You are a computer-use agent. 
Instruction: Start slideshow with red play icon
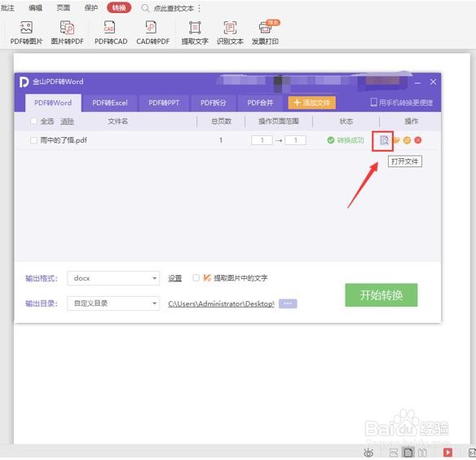[x=447, y=453]
